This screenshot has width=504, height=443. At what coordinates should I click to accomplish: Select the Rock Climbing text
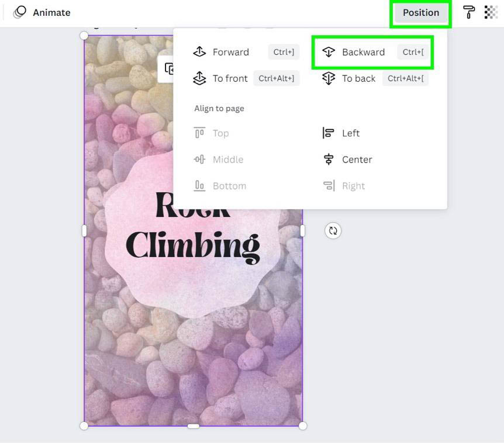click(x=193, y=228)
